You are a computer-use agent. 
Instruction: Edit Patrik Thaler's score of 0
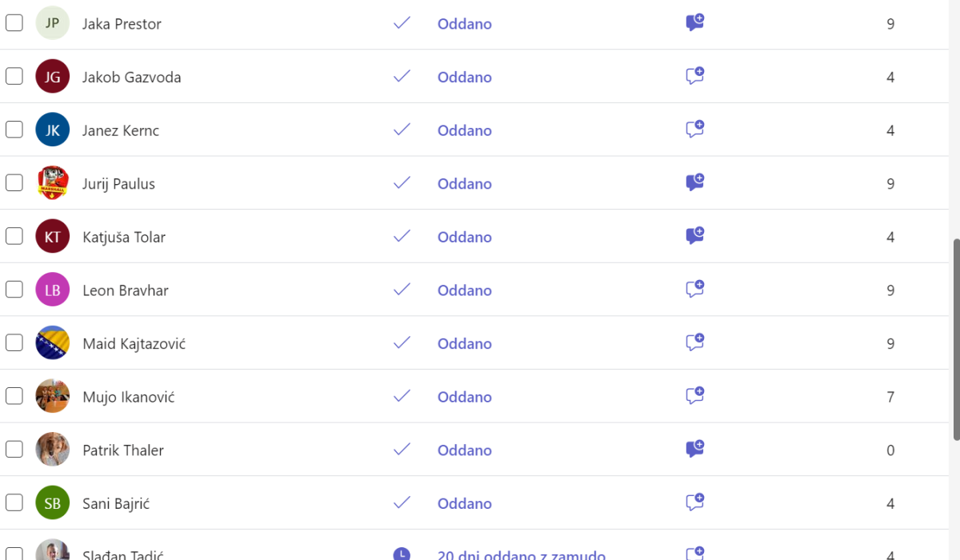coord(890,450)
